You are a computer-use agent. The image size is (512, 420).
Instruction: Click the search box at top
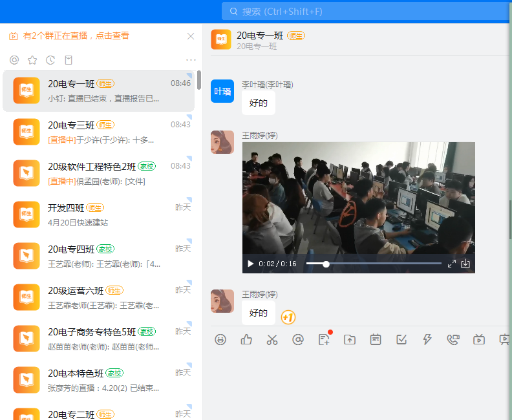(362, 12)
